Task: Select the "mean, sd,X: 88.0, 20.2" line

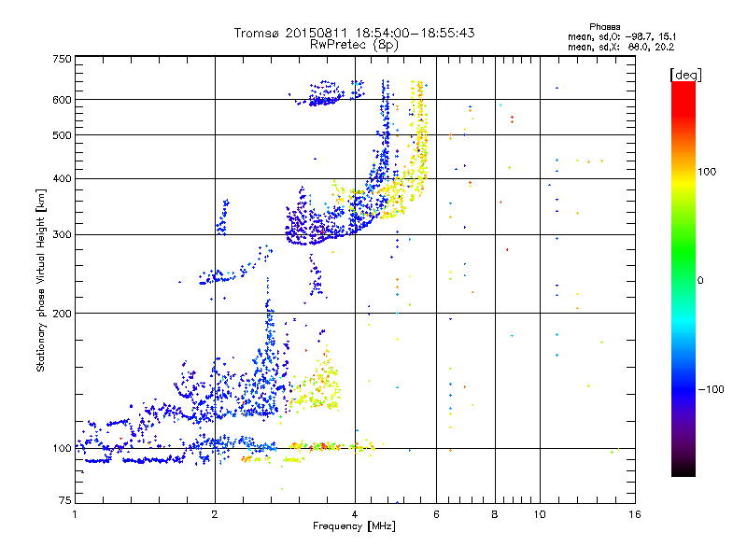Action: [x=621, y=48]
